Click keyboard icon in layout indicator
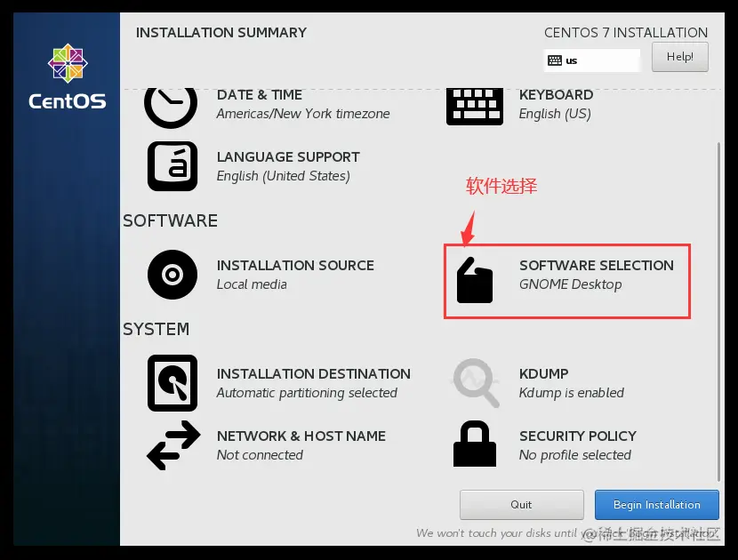The image size is (738, 560). 555,60
